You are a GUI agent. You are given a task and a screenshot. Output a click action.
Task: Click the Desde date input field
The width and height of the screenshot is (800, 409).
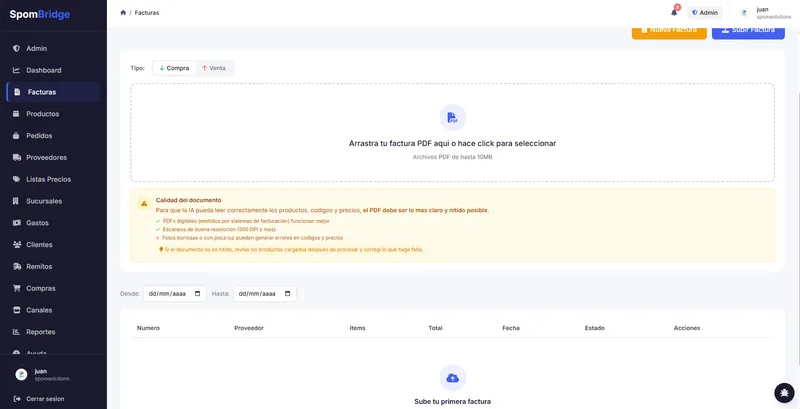[174, 294]
